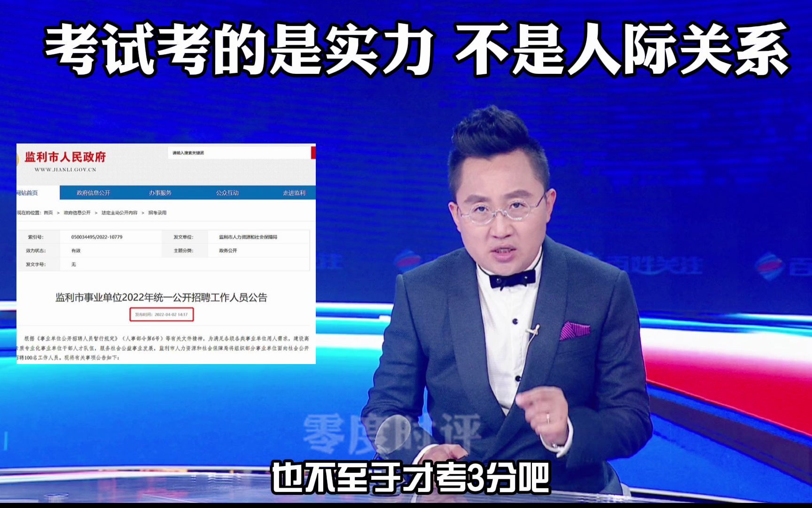
Task: Click the 政务公开 topic category value
Action: [228, 251]
